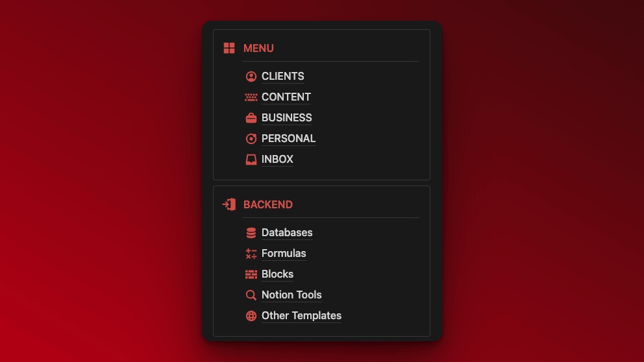The width and height of the screenshot is (644, 362).
Task: Click the PERSONAL target icon
Action: [251, 139]
